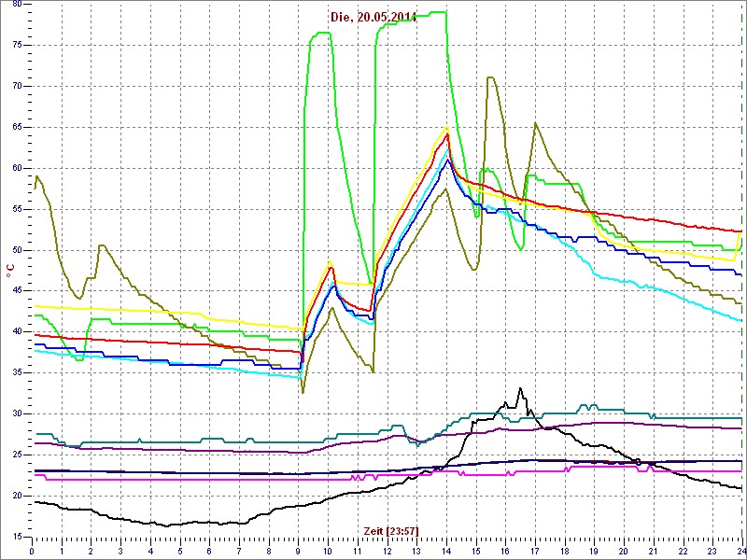Image resolution: width=747 pixels, height=560 pixels.
Task: Select the 75 value on temperature axis
Action: coord(16,45)
